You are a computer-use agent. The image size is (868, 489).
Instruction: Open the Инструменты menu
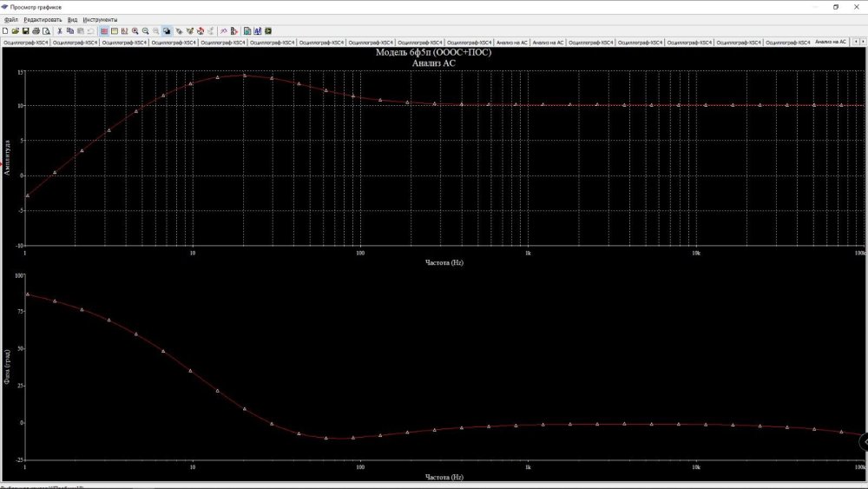pyautogui.click(x=100, y=19)
